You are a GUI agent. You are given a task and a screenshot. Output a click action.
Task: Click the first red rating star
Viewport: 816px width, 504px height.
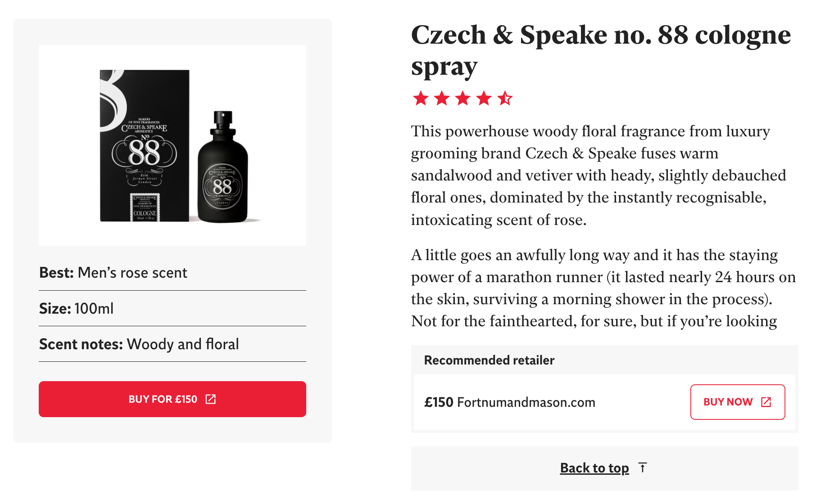[x=421, y=98]
